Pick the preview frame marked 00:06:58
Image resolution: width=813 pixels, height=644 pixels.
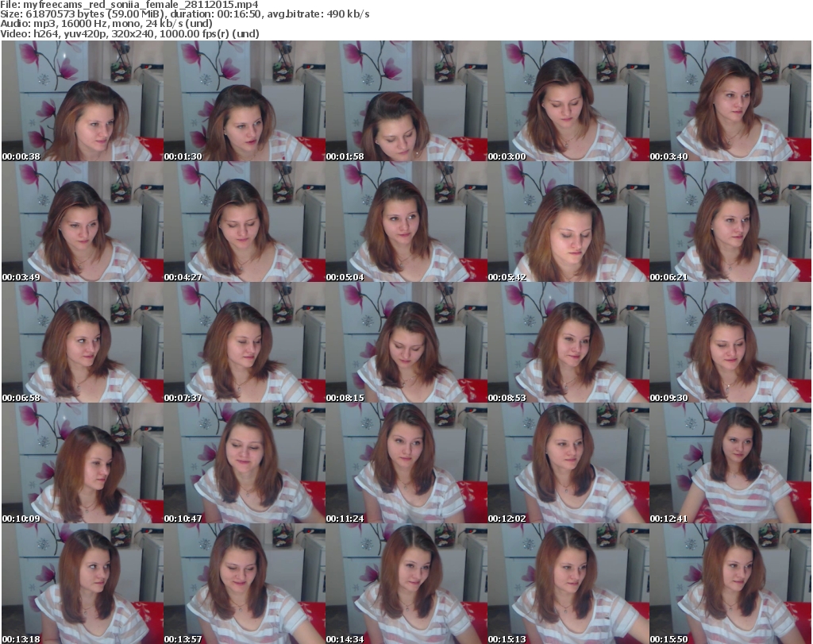coord(83,343)
